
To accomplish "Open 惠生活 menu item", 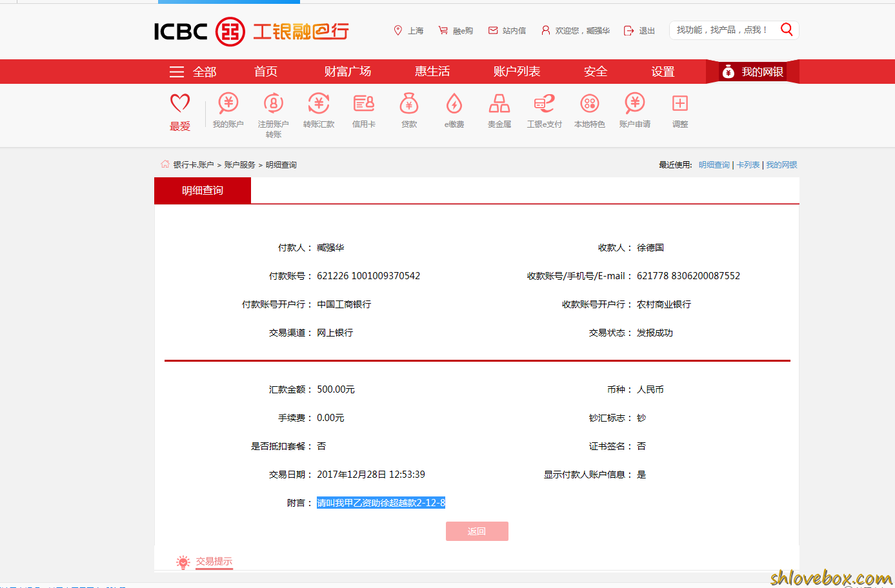I will coord(432,72).
